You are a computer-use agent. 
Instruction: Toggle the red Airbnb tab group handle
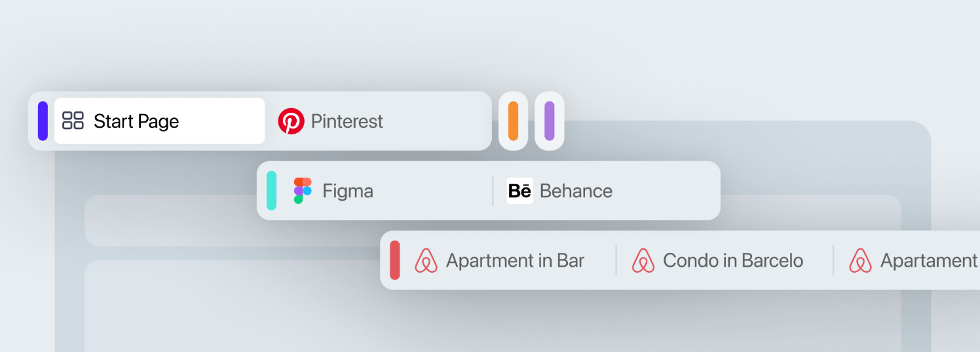(395, 260)
